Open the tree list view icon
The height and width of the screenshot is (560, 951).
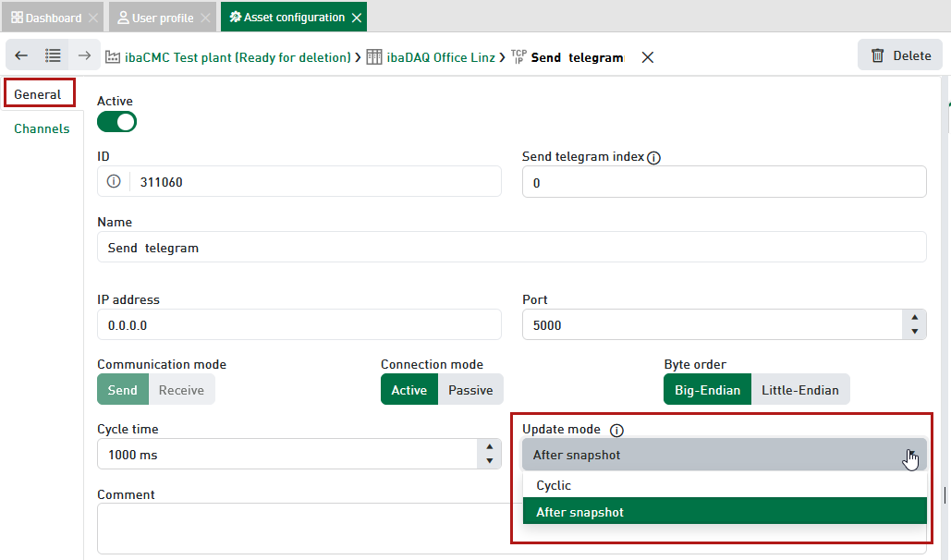point(54,56)
